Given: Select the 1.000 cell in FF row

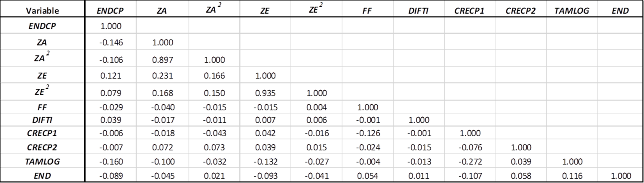Looking at the screenshot, I should coord(368,107).
